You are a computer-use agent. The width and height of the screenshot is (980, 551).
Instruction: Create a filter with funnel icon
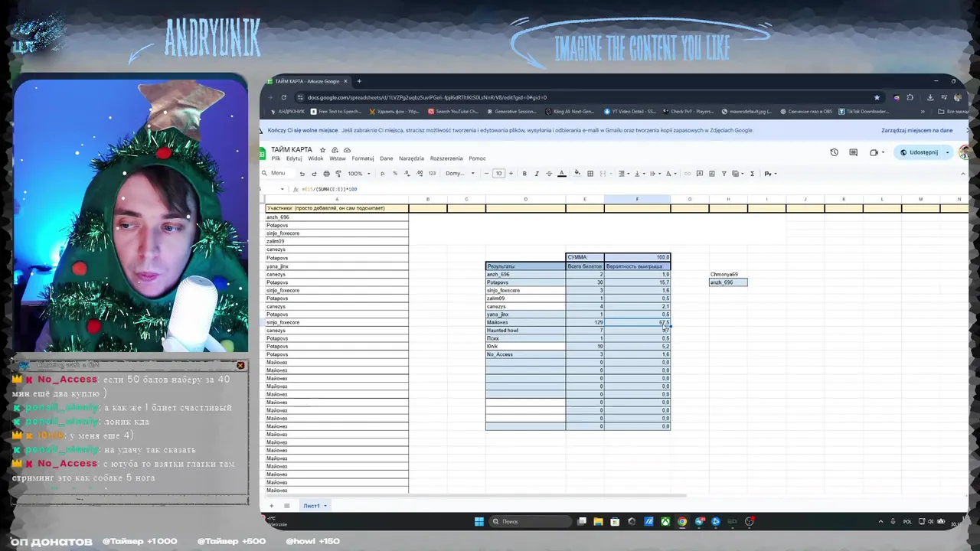[724, 174]
